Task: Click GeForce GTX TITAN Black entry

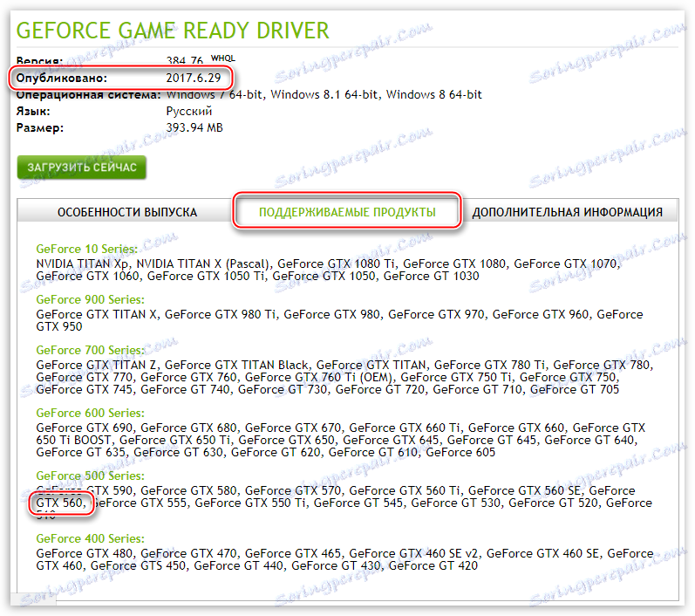Action: (x=236, y=365)
